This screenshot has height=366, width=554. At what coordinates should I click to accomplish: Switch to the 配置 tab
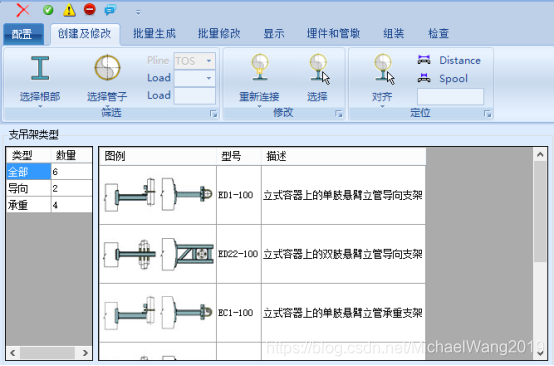[24, 34]
